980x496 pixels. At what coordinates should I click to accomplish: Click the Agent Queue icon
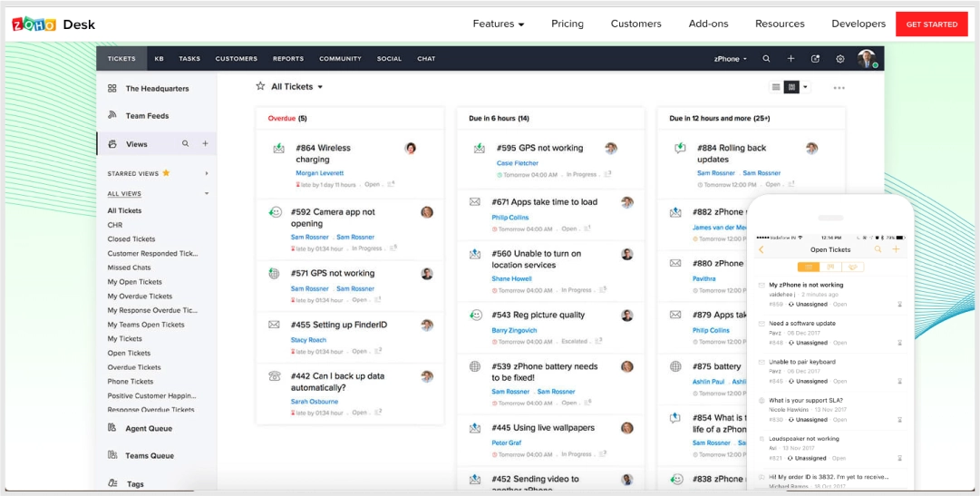(112, 428)
